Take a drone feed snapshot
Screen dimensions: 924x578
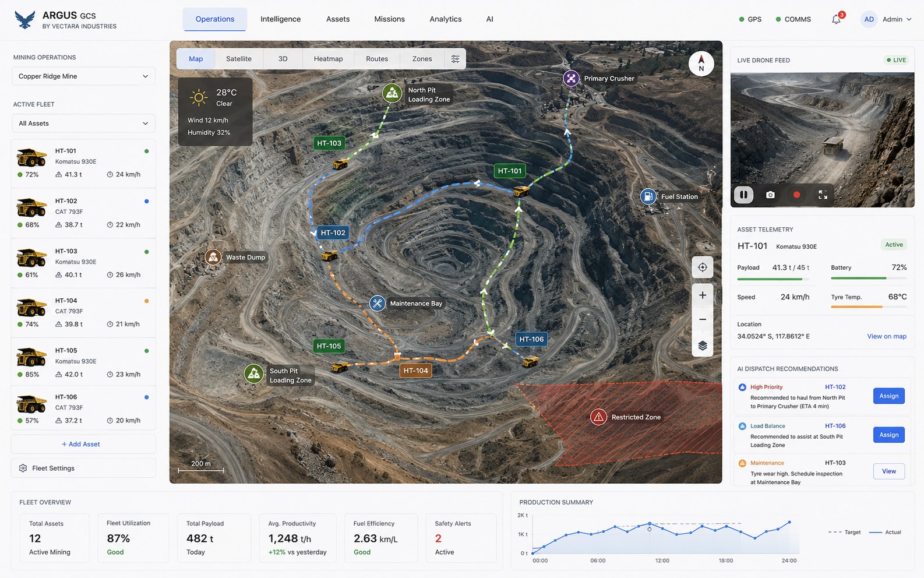[770, 195]
